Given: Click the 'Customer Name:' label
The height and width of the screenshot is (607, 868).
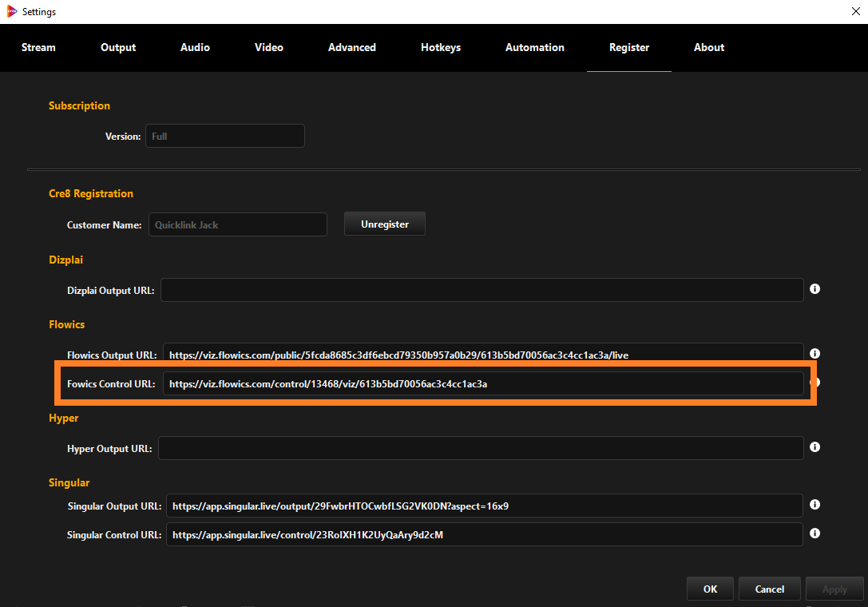Looking at the screenshot, I should [x=104, y=225].
